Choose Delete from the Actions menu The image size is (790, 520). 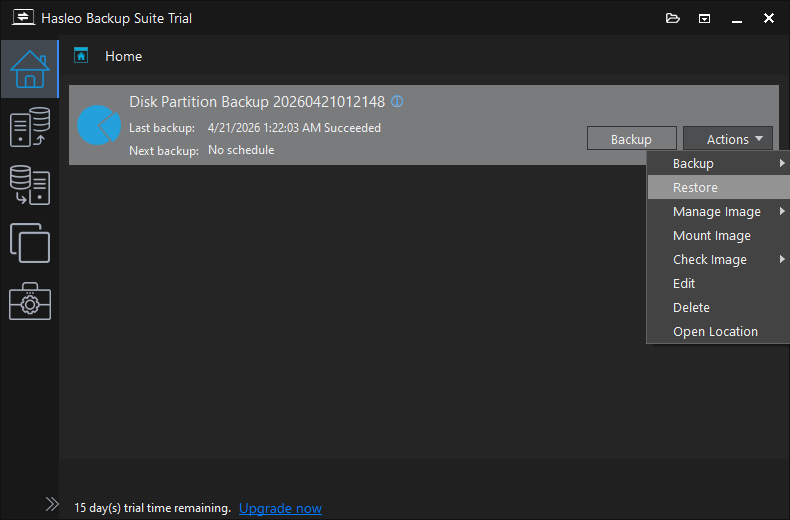pos(718,307)
